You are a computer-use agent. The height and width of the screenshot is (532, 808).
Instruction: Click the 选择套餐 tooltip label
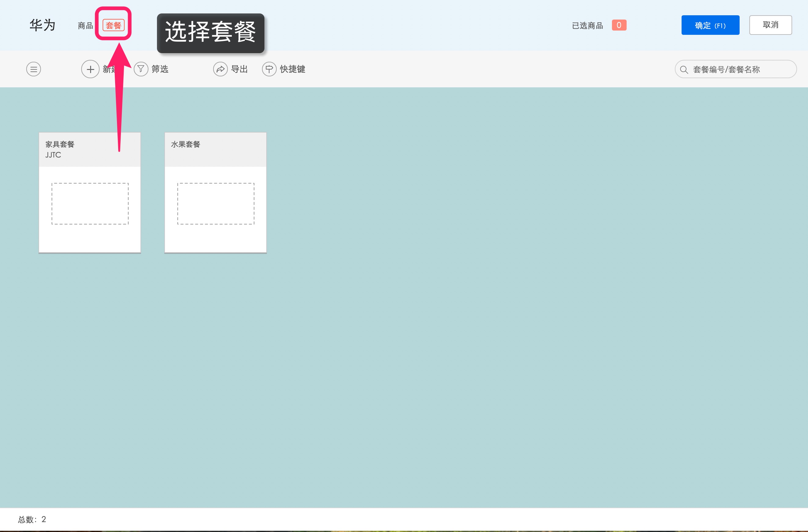(x=210, y=33)
